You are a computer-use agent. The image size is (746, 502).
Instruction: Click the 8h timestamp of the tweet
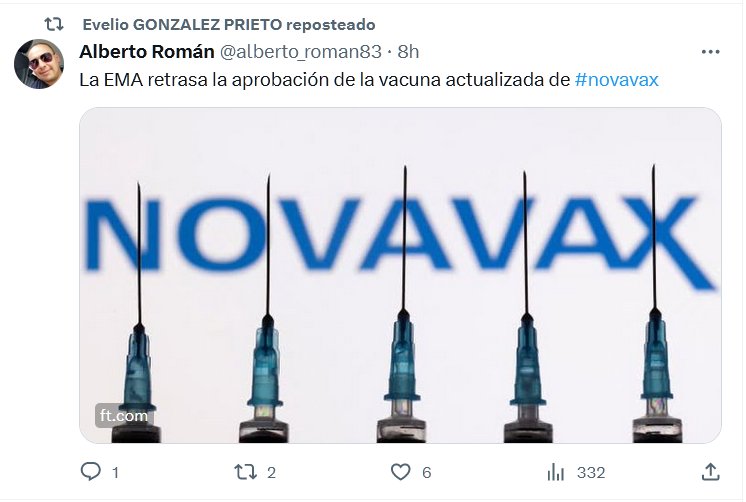click(x=408, y=51)
